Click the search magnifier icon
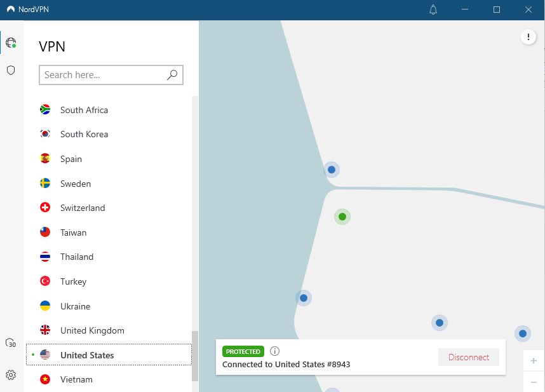The width and height of the screenshot is (545, 392). (172, 75)
